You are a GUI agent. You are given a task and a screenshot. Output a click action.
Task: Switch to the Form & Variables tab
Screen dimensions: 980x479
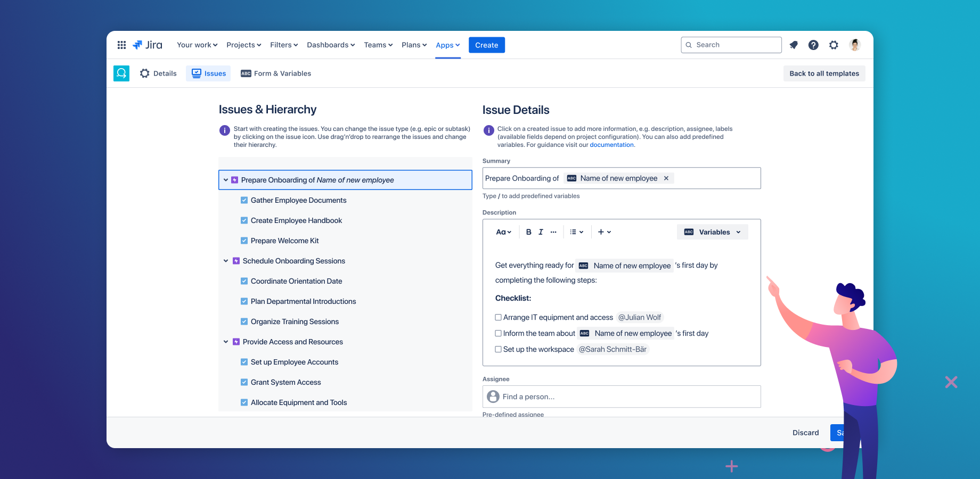pyautogui.click(x=276, y=73)
